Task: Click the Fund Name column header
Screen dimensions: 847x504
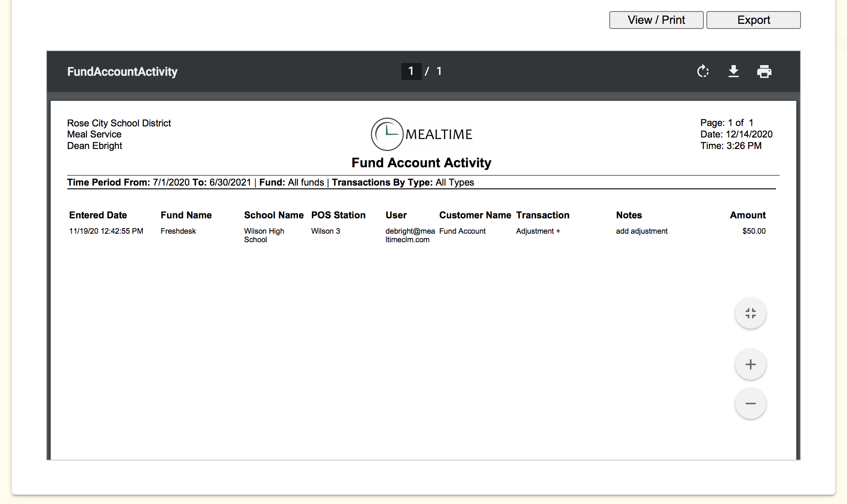Action: point(186,215)
